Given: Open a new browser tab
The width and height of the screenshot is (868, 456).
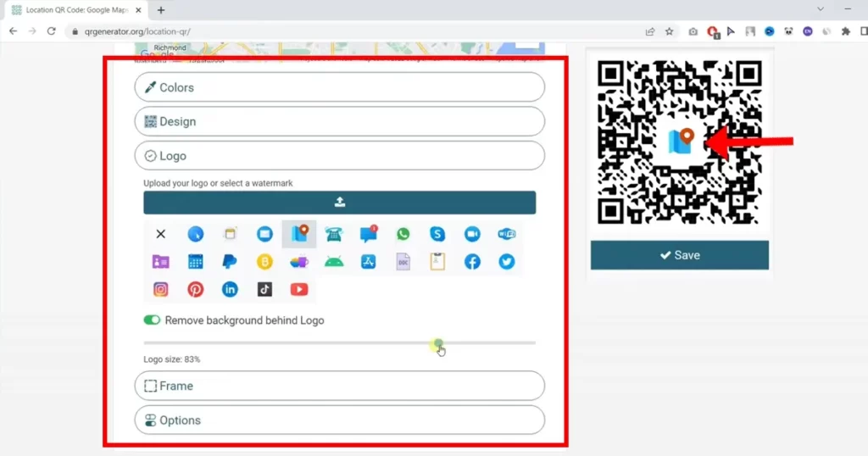Looking at the screenshot, I should [161, 10].
